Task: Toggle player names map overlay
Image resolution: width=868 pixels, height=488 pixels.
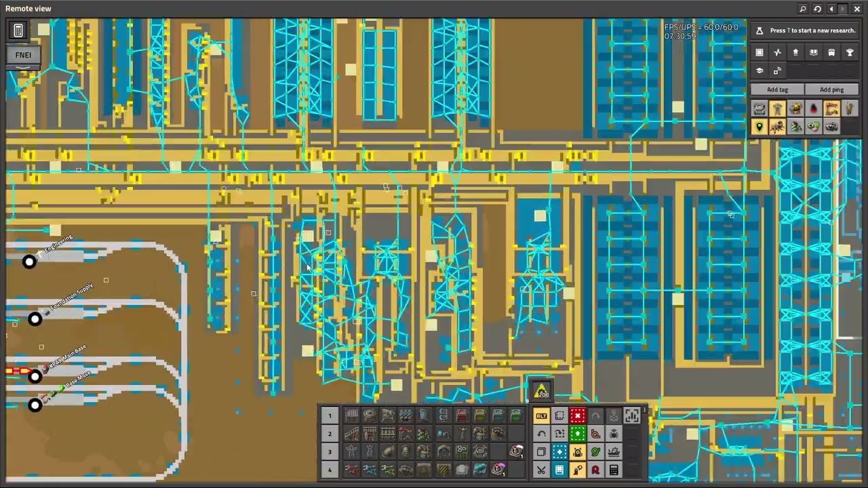Action: tap(850, 108)
